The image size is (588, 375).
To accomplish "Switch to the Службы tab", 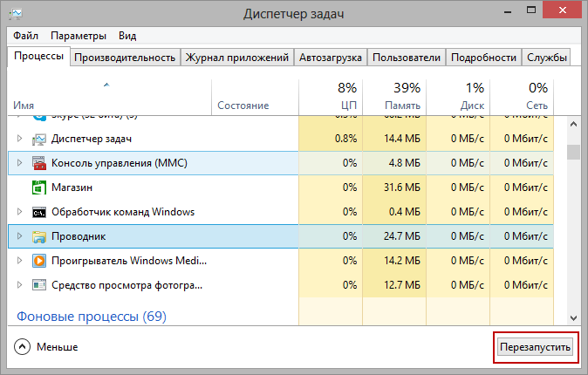I will [x=547, y=58].
